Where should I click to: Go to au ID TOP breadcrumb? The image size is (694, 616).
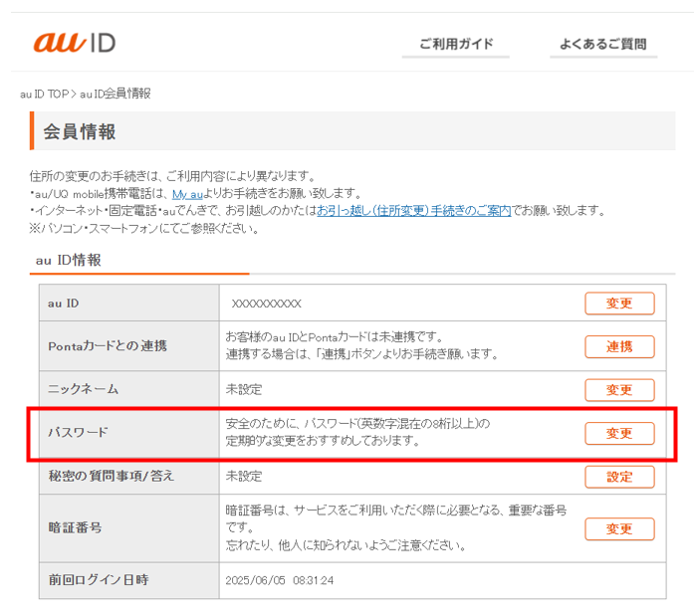[x=44, y=94]
